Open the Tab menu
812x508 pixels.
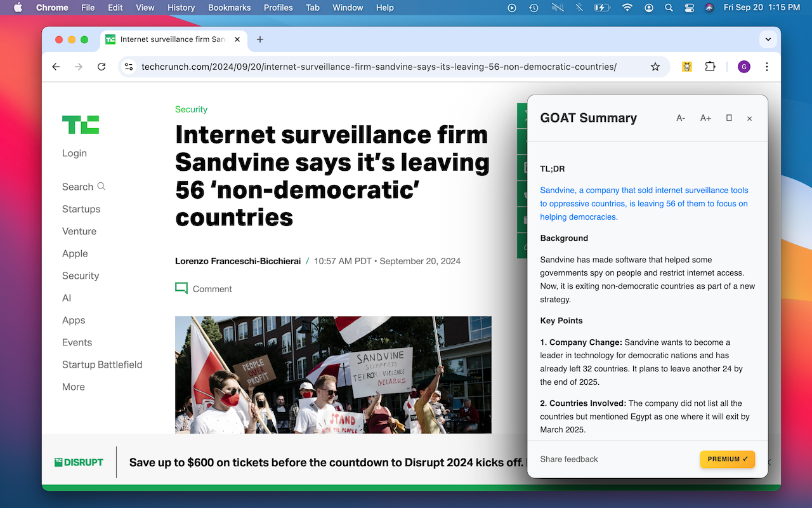tap(313, 8)
